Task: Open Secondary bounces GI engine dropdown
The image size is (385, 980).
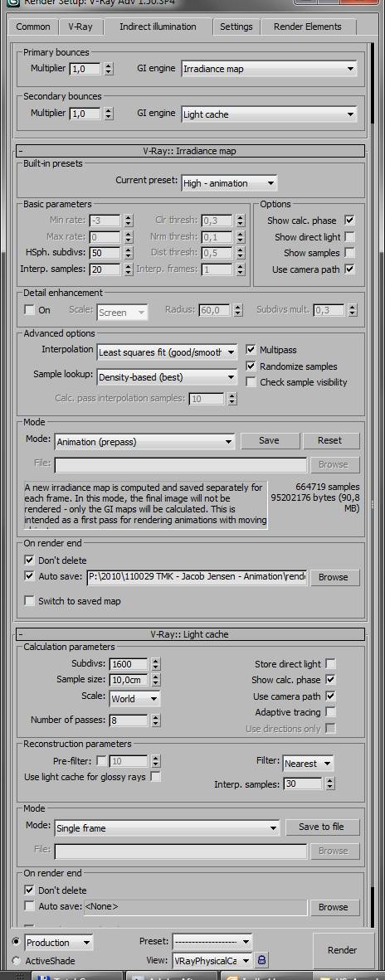Action: click(269, 114)
